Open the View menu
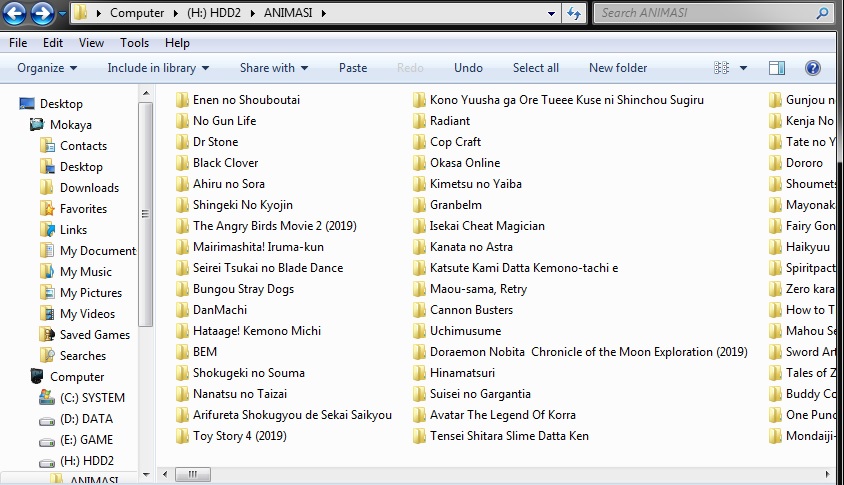The image size is (844, 485). [x=91, y=43]
